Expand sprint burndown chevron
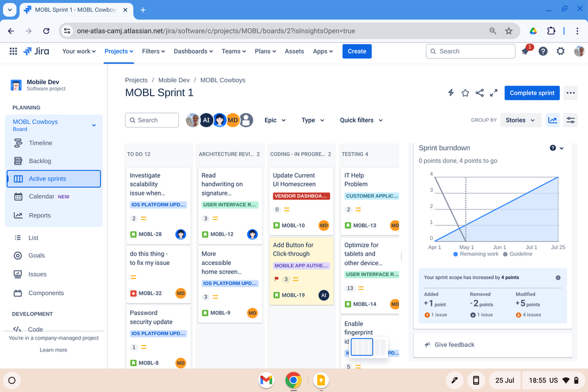This screenshot has height=392, width=588. tap(562, 148)
